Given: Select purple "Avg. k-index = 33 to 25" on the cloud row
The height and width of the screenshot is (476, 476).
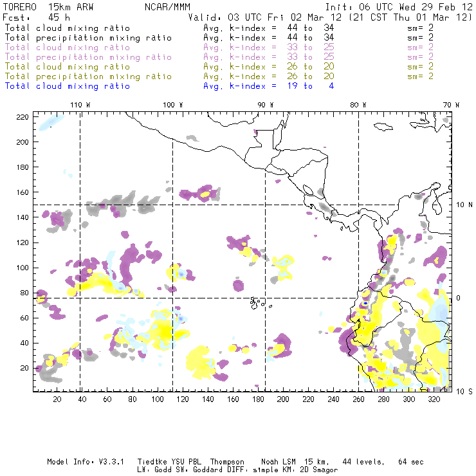Looking at the screenshot, I should pos(269,48).
